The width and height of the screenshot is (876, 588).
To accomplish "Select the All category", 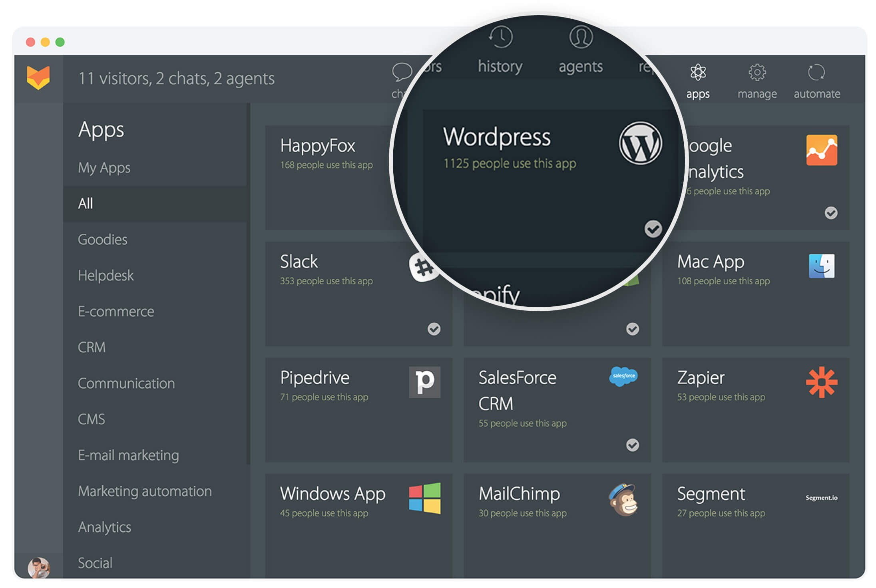I will pyautogui.click(x=155, y=204).
